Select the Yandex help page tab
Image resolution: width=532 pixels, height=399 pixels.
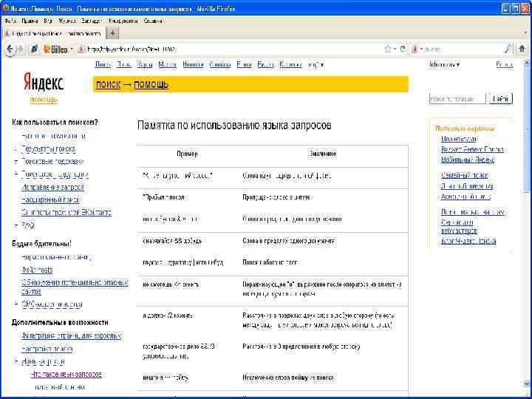point(54,33)
